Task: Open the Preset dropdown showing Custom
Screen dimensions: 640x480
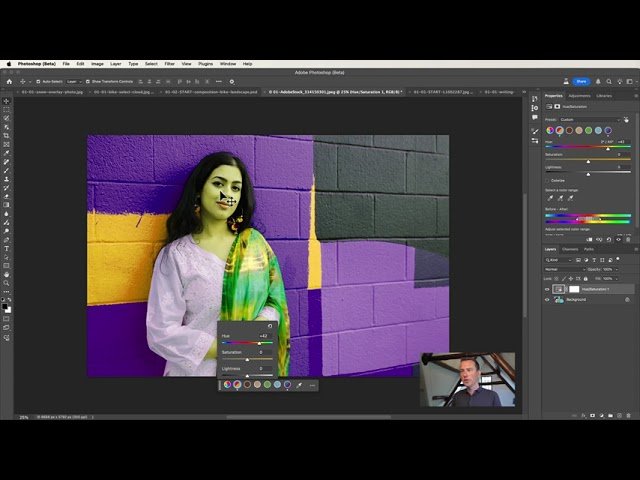Action: point(589,120)
